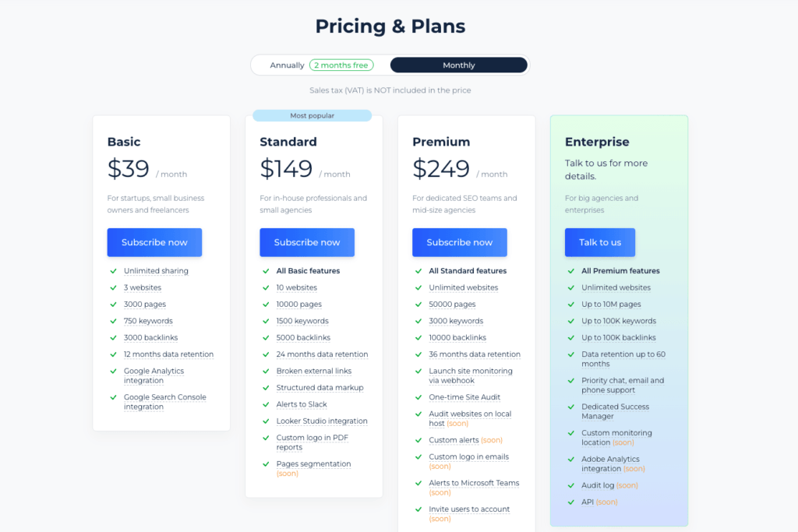Click the Looker Studio integration link
Screen dimensions: 798x532
[322, 421]
